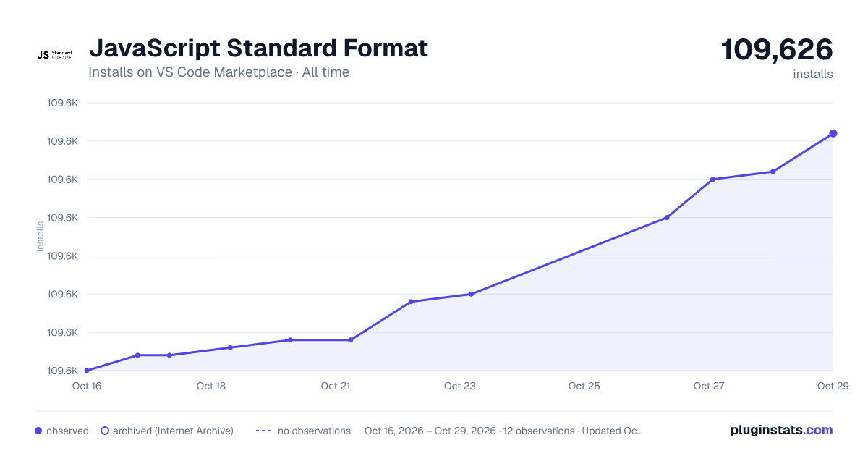Click the Oct 21 axis label

coord(336,386)
